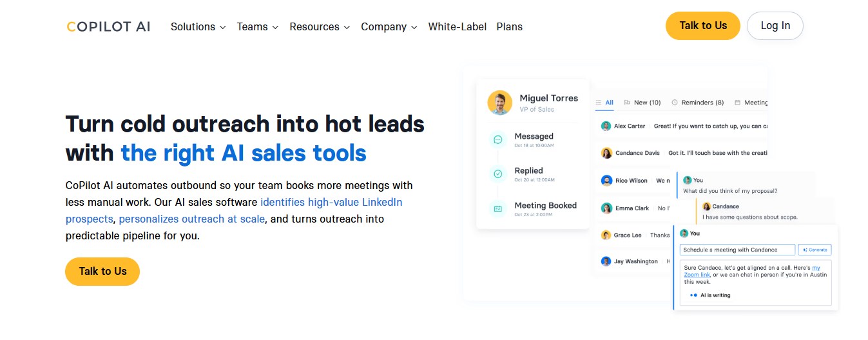Click the header Talk to Us button
868x340 pixels.
703,26
